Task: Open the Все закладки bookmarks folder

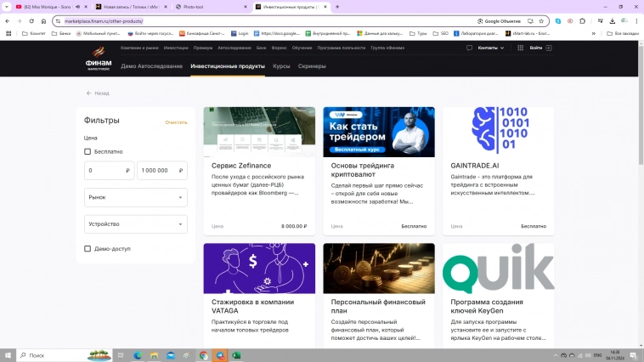Action: pos(623,33)
